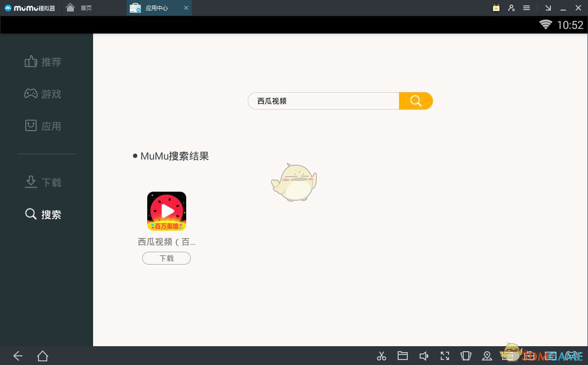Open the 游戏 games section in sidebar

click(43, 94)
